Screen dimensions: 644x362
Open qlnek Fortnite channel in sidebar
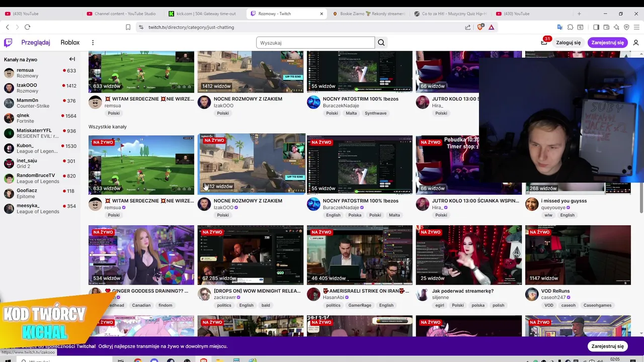click(40, 118)
